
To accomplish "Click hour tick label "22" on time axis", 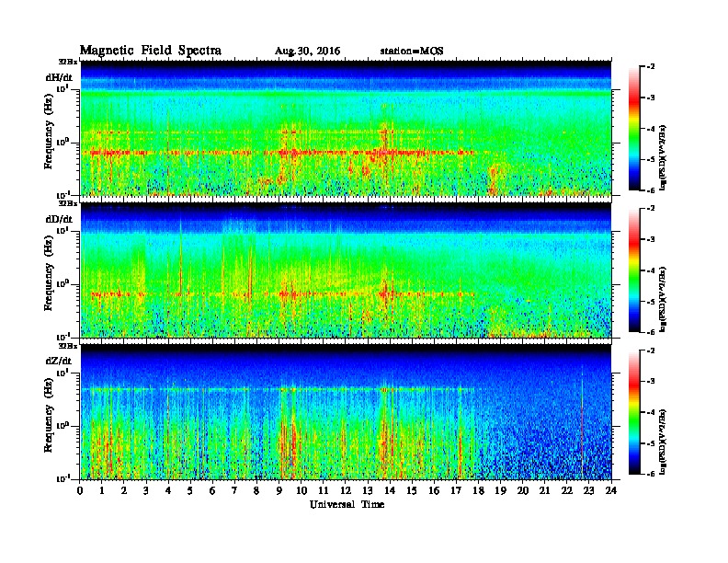I will [x=567, y=491].
